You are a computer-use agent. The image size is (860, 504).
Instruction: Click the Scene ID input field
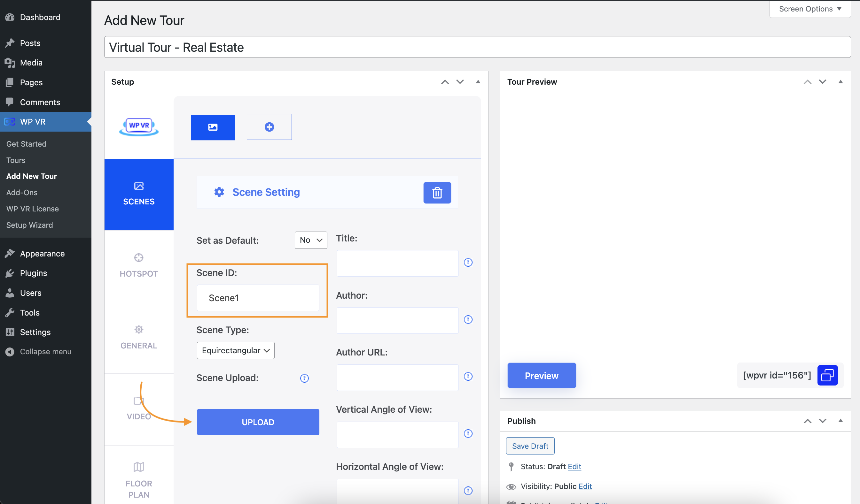(258, 298)
